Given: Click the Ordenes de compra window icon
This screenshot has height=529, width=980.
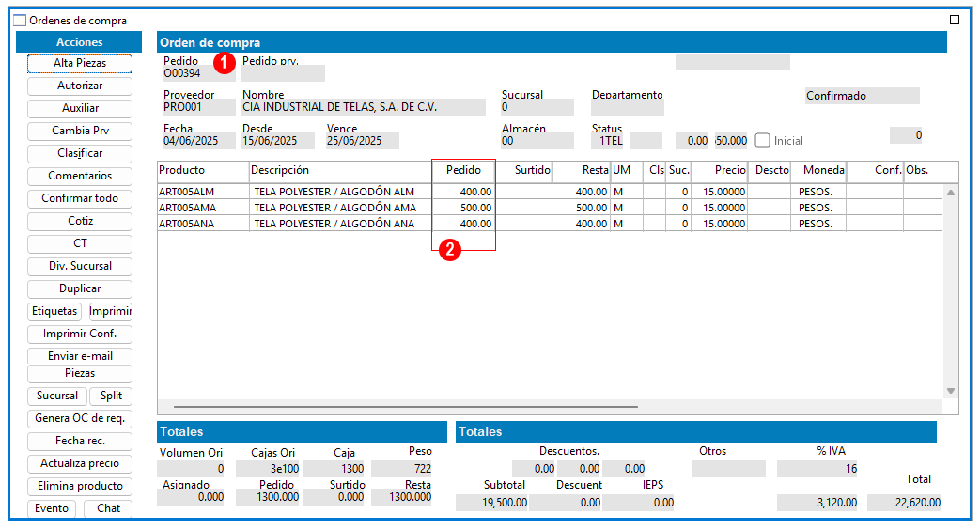Looking at the screenshot, I should point(20,20).
